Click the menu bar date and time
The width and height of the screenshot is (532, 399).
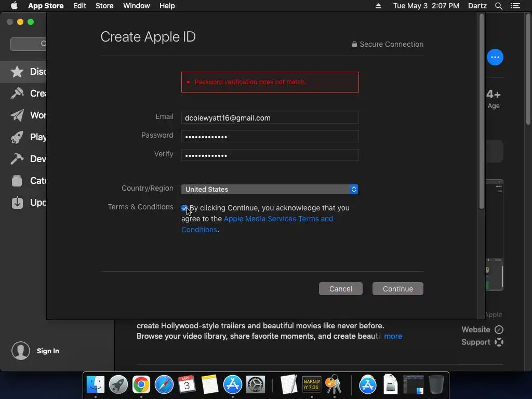[x=426, y=6]
